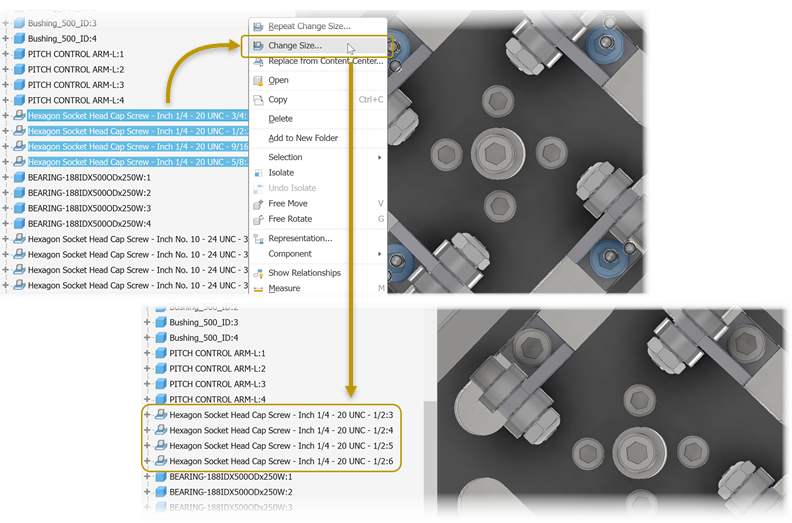
Task: Open the Selection submenu arrow
Action: (x=379, y=158)
